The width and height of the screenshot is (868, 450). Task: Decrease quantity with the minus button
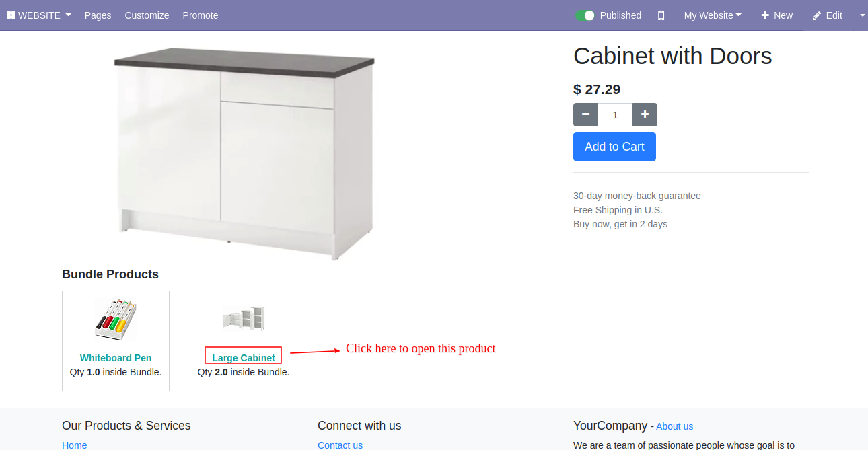pos(585,114)
